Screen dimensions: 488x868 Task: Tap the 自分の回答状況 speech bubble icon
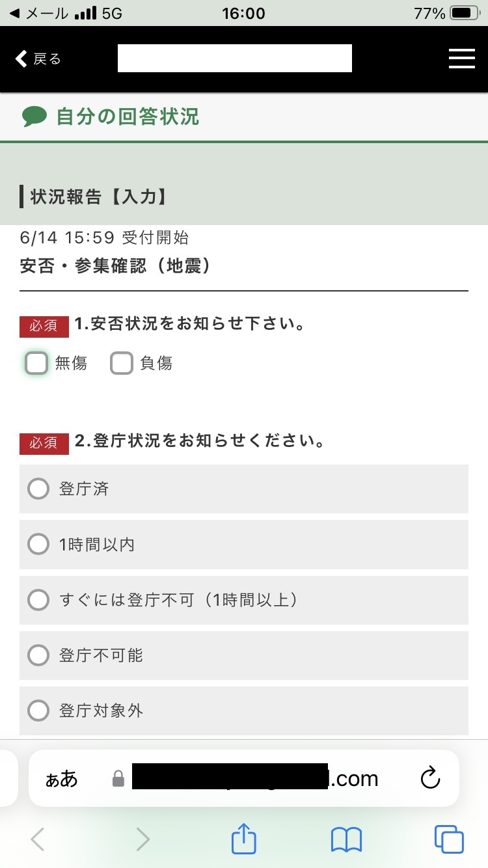tap(34, 117)
